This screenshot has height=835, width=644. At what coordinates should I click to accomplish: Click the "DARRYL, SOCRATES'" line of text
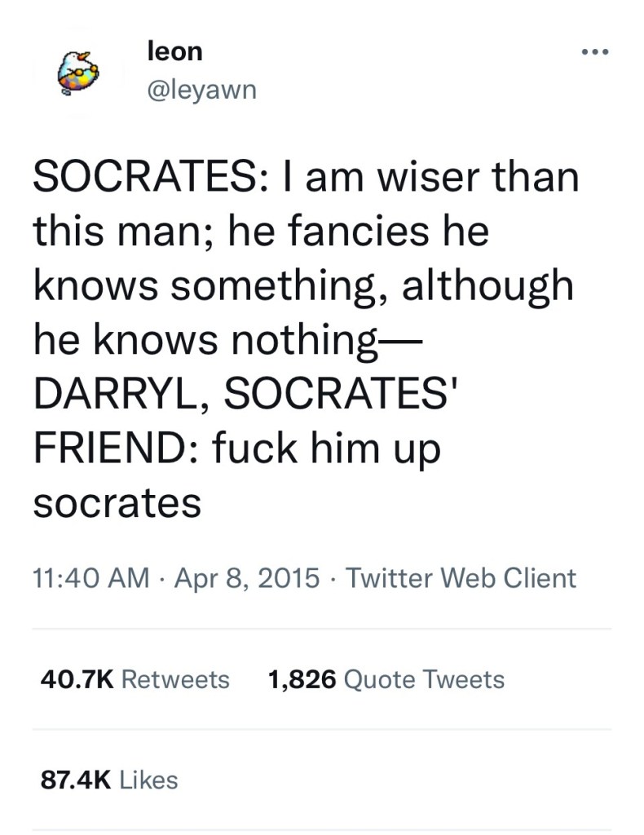coord(245,395)
